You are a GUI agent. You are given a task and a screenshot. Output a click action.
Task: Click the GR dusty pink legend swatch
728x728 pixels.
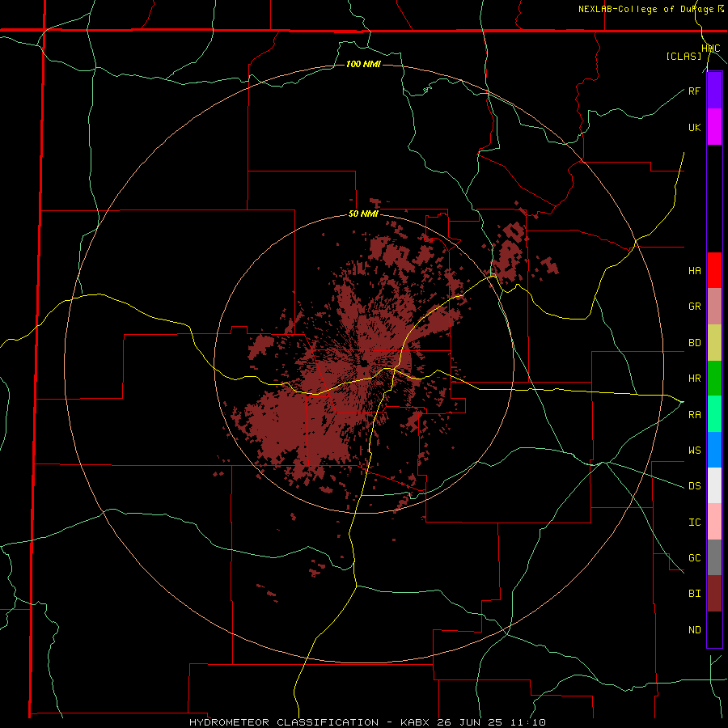714,307
